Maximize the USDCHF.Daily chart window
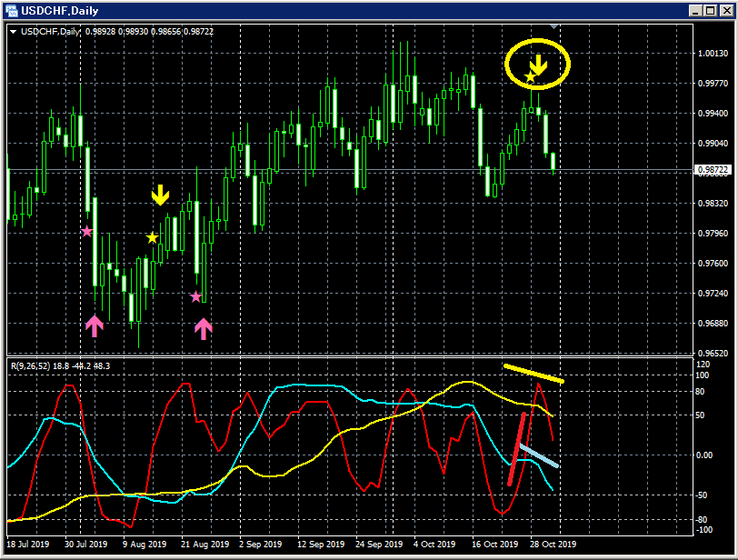Image resolution: width=738 pixels, height=560 pixels. [x=711, y=10]
